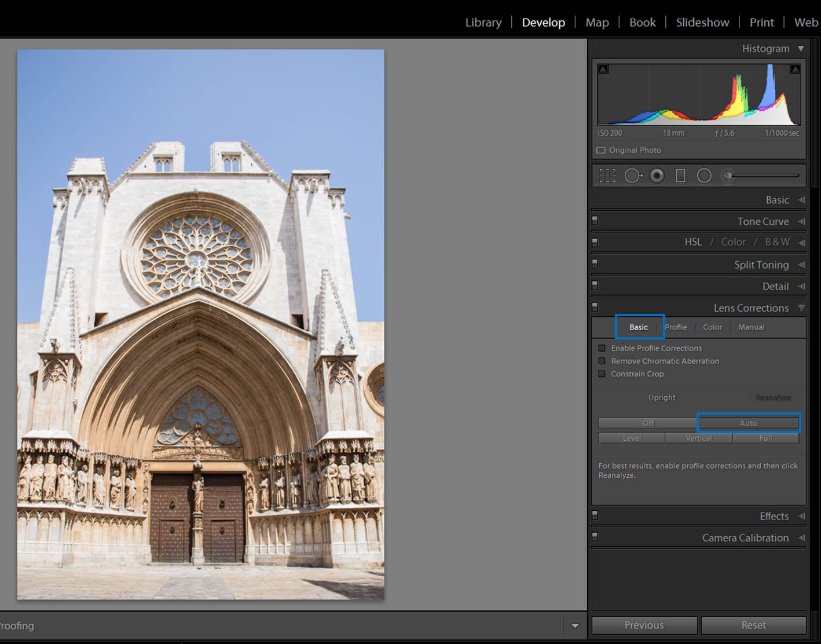
Task: Click the cathedral photo preview
Action: [200, 324]
